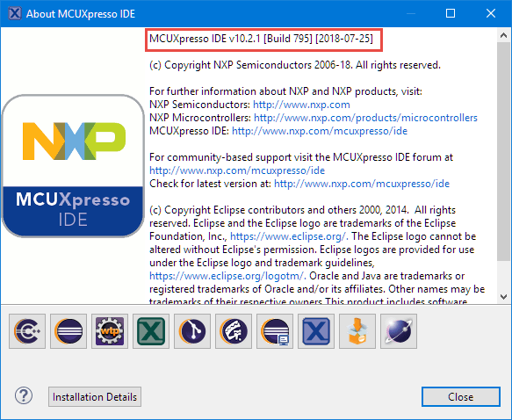Click the vertical scrollbar thumb
512x420 pixels.
click(503, 151)
